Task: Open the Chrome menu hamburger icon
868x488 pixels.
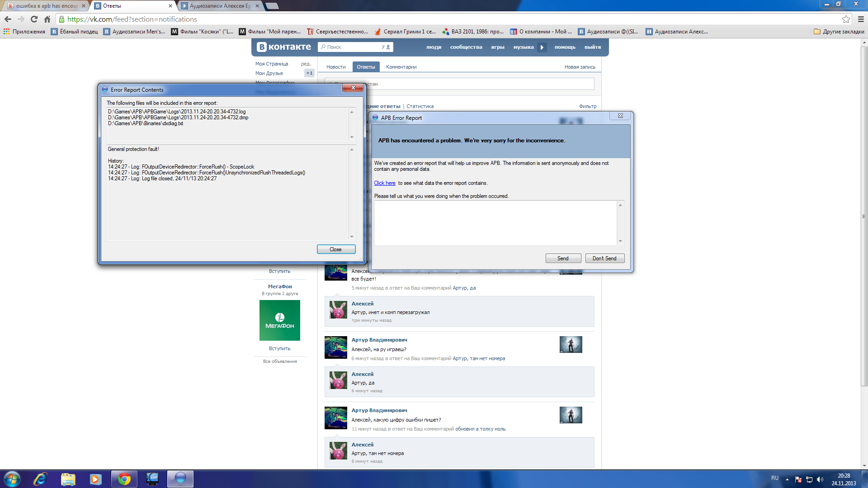Action: [x=861, y=19]
